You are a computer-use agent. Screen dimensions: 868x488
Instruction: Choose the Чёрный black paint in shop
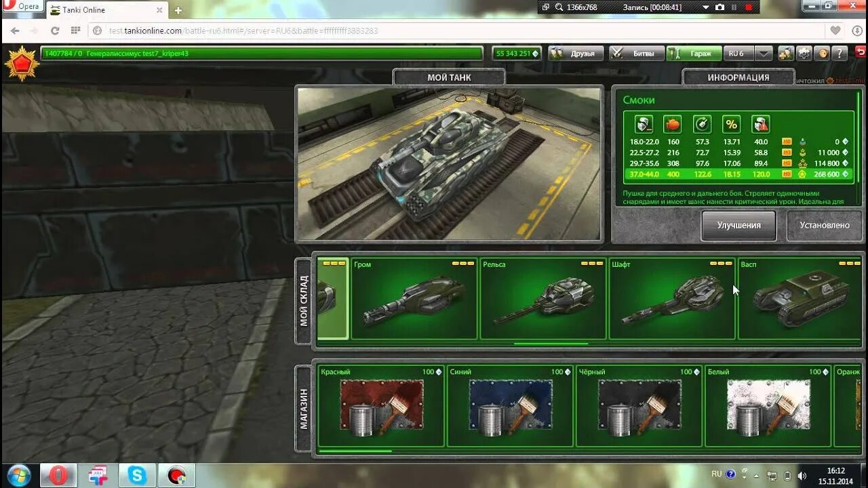639,406
